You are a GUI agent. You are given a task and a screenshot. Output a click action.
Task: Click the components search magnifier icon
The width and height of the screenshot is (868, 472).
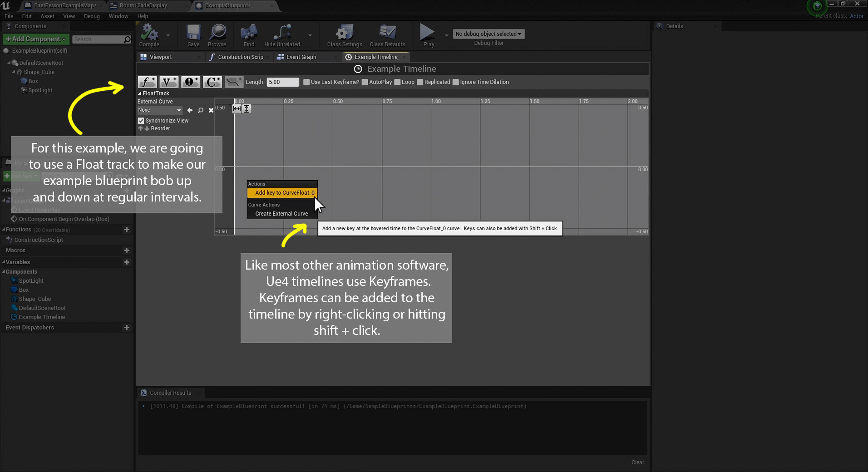tap(128, 39)
